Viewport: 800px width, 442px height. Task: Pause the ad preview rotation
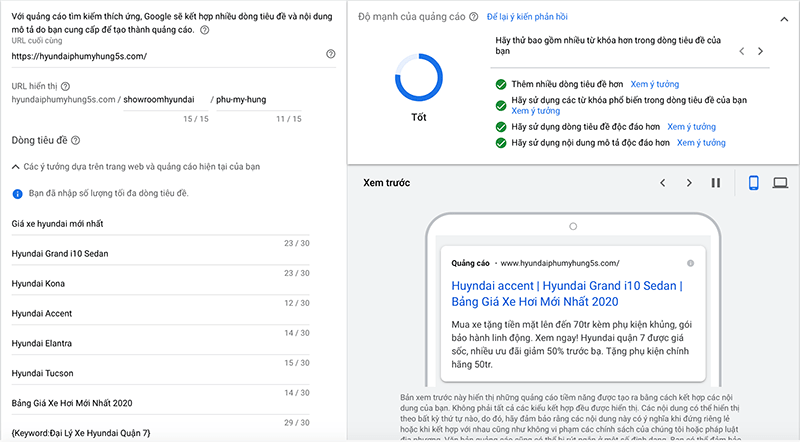click(x=716, y=183)
